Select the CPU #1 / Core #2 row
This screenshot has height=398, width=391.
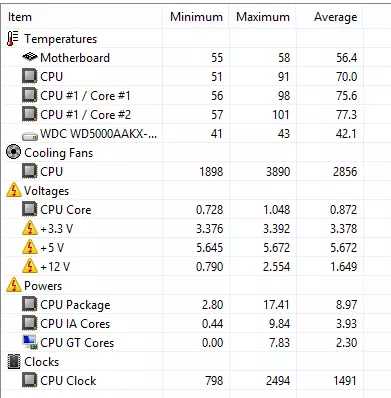[x=182, y=115]
